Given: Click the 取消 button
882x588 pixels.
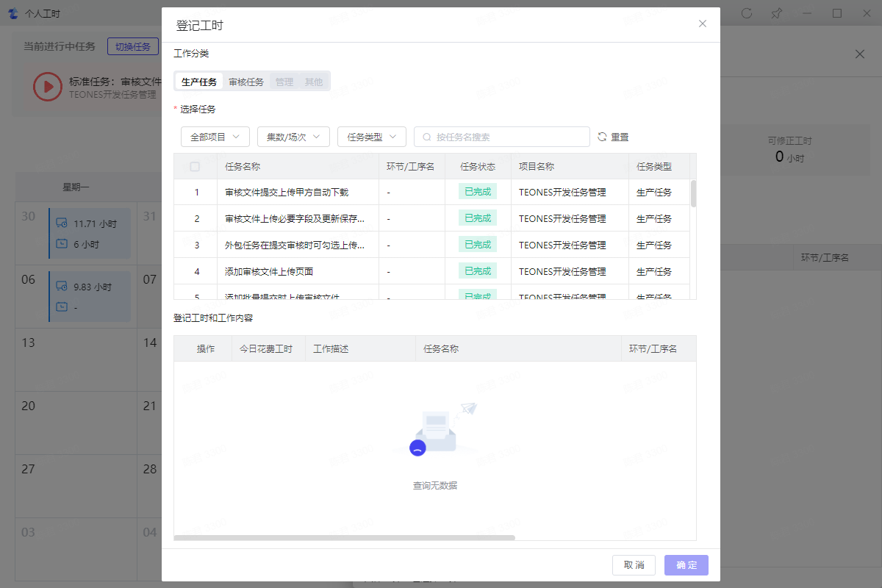Looking at the screenshot, I should (x=634, y=564).
